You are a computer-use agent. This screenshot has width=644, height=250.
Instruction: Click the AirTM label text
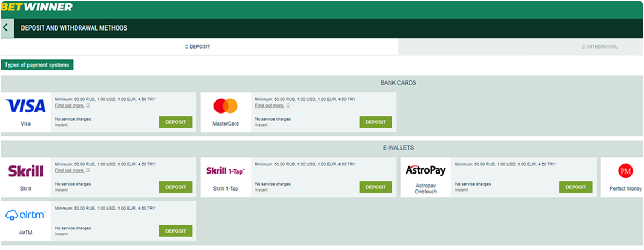(26, 233)
